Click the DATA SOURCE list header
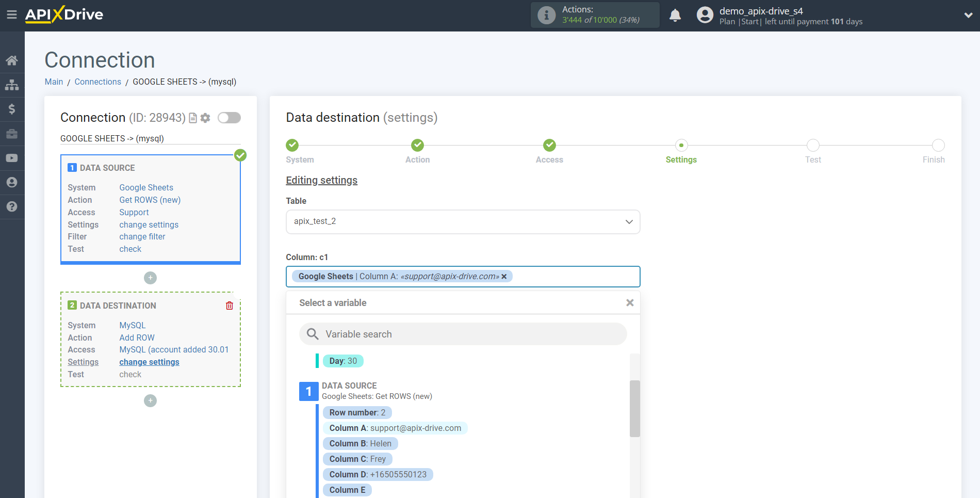 click(349, 385)
